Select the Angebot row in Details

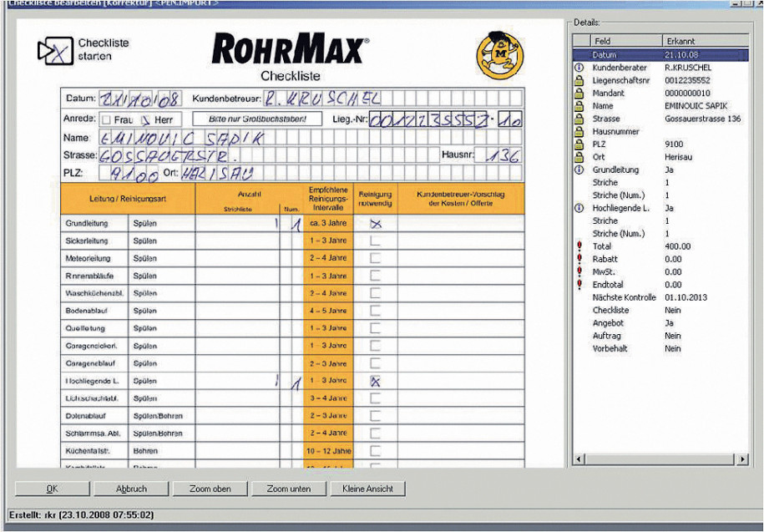660,323
